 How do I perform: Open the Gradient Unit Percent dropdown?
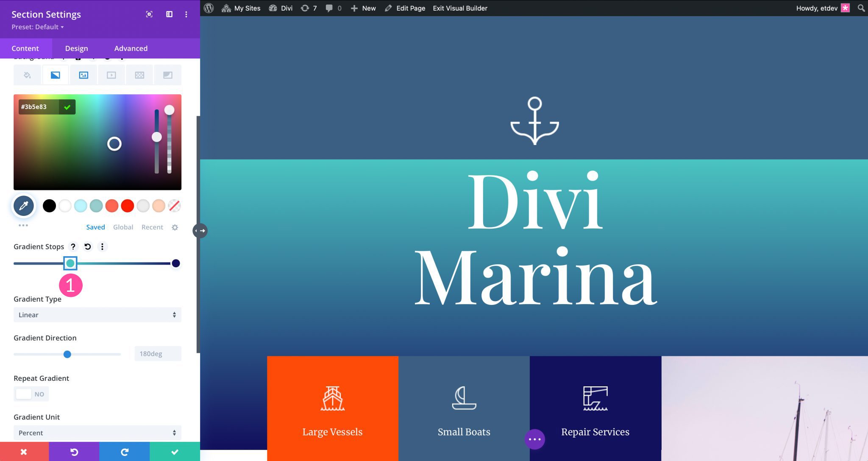[x=97, y=433]
